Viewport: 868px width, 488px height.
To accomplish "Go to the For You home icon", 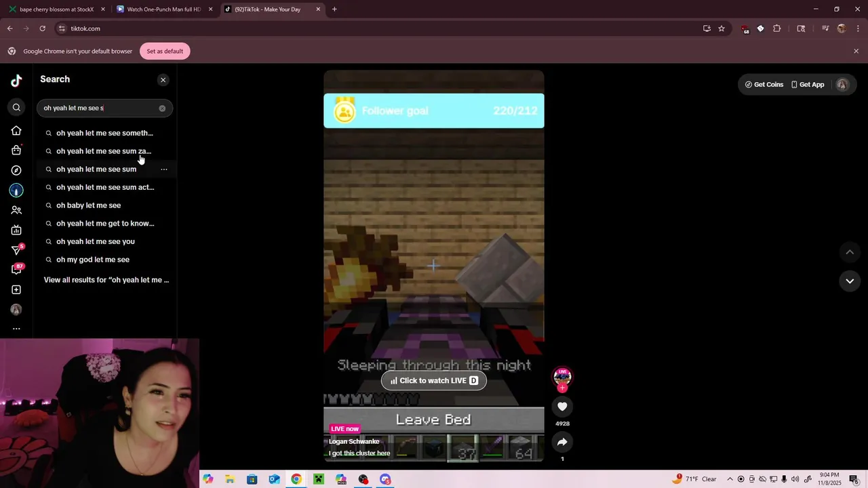I will tap(16, 130).
